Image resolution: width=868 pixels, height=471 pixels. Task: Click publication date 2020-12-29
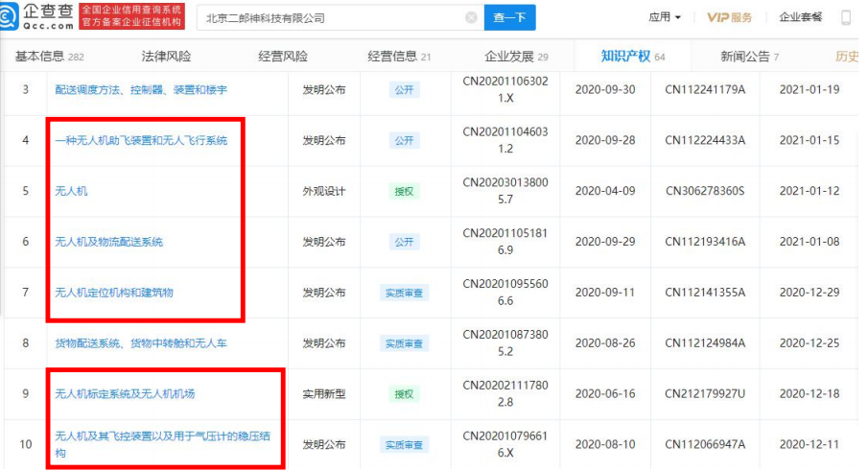coord(809,293)
